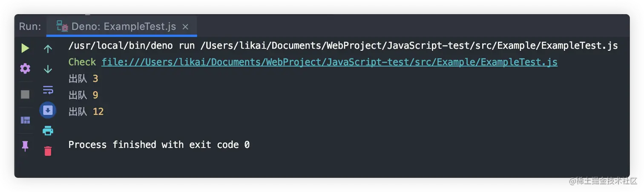Pin the current run tab
Viewport: 644px width, 192px height.
(x=25, y=146)
